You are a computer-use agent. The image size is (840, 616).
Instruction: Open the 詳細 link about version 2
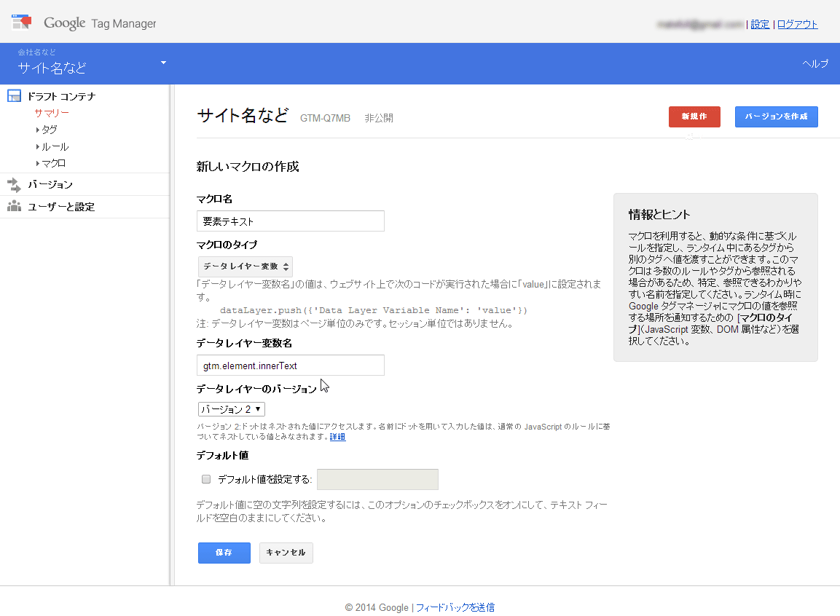pos(337,437)
